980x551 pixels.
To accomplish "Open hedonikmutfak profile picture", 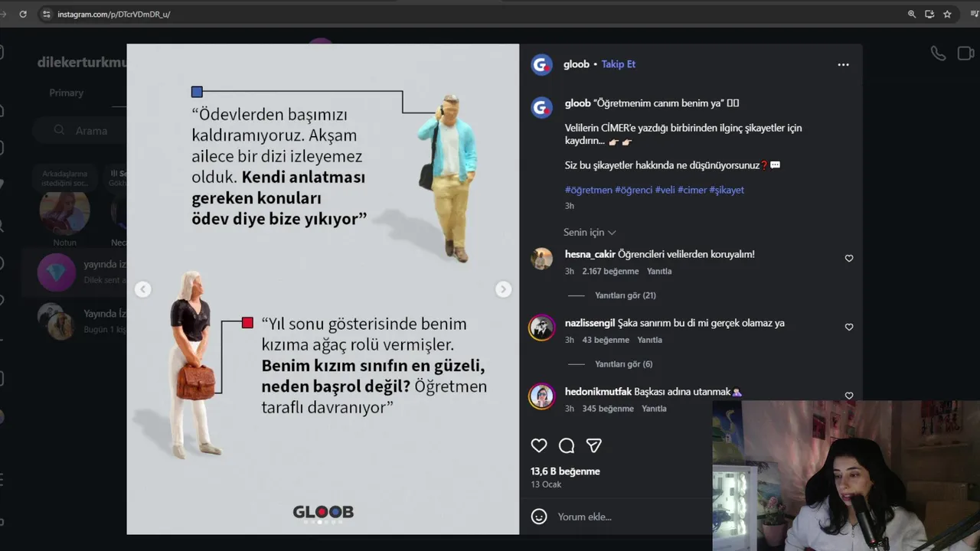I will (x=542, y=396).
